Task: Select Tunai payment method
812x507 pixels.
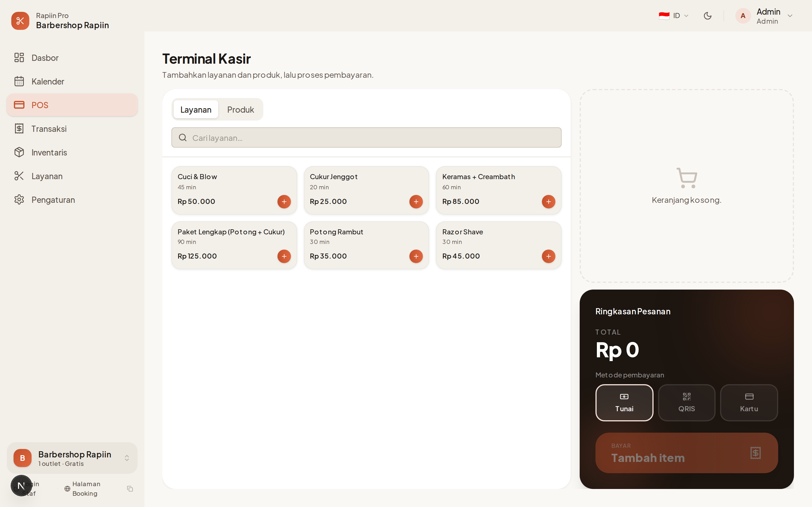Action: coord(624,403)
